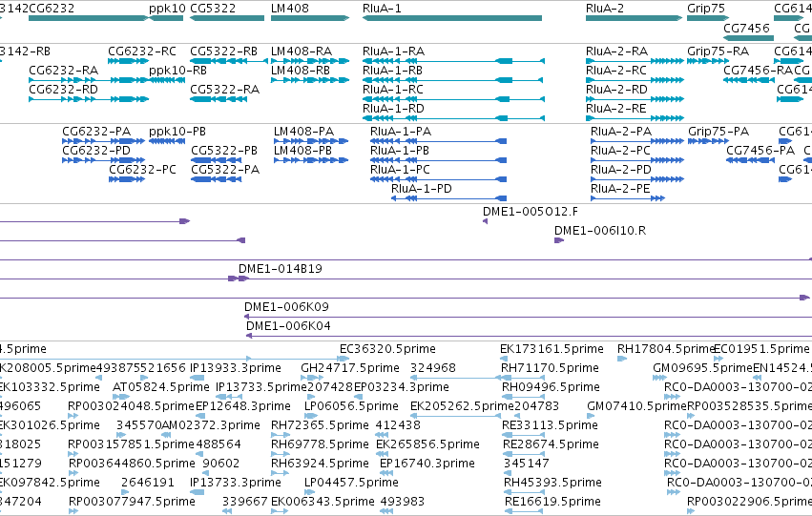Open the CG7456 gene feature
This screenshot has width=812, height=516.
pyautogui.click(x=748, y=38)
